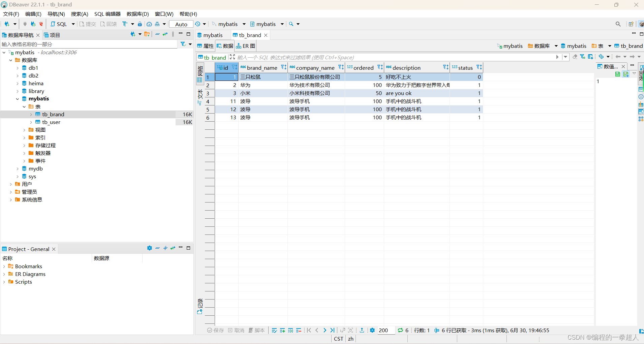Image resolution: width=644 pixels, height=344 pixels.
Task: Click the refresh icon at top right of the data view
Action: [601, 57]
